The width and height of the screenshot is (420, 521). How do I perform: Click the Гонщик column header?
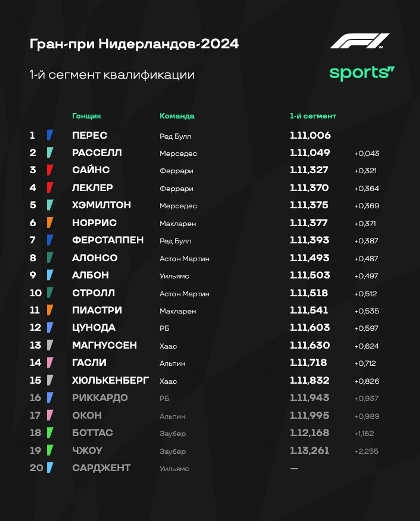click(87, 116)
